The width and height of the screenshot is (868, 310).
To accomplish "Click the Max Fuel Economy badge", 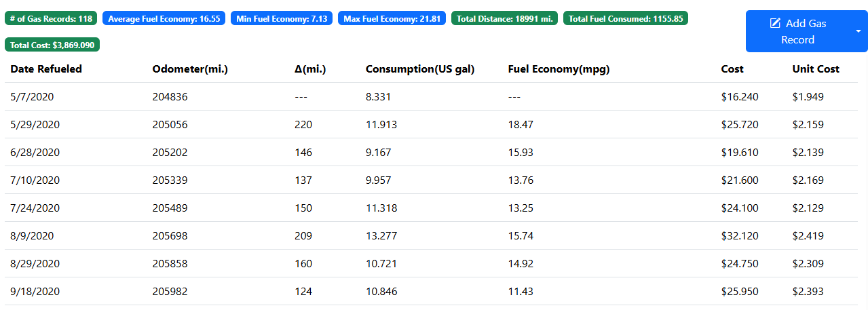I will click(392, 18).
